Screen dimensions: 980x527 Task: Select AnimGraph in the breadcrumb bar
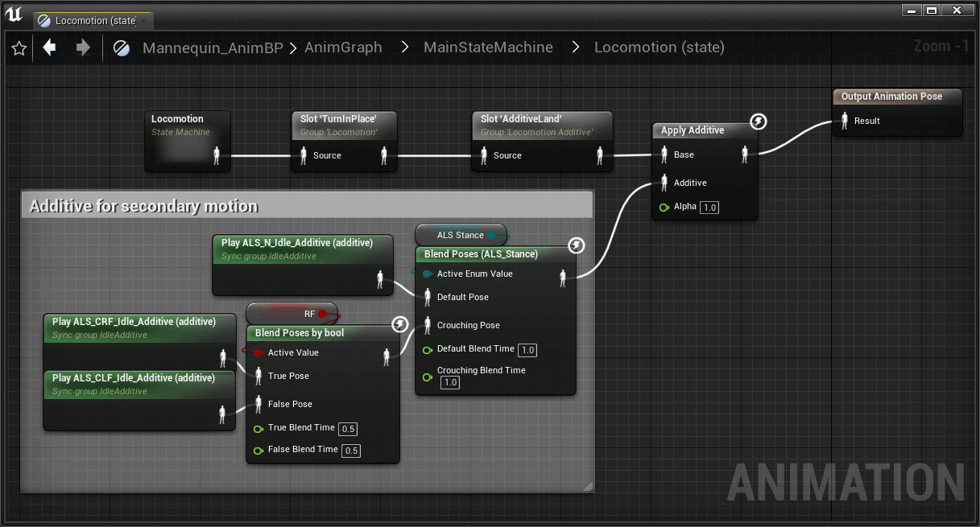point(343,47)
